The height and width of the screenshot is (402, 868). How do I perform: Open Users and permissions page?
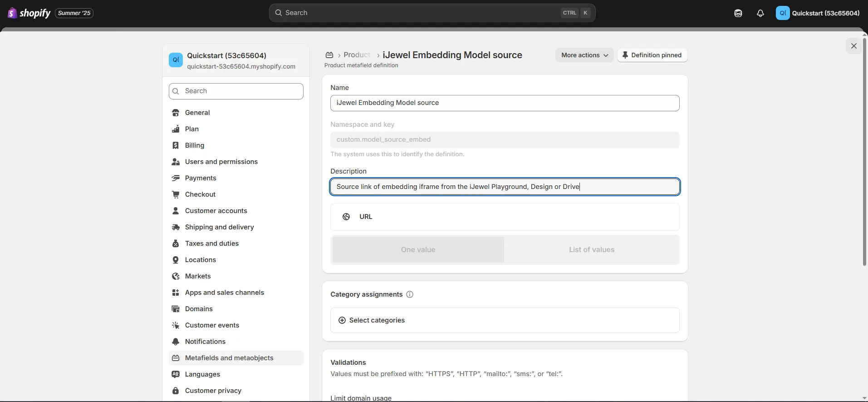point(236,162)
